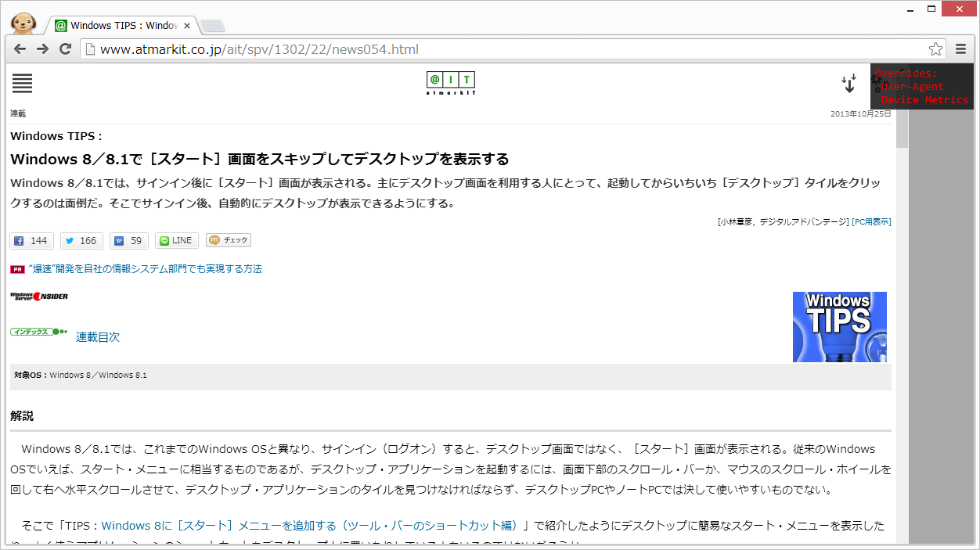Viewport: 980px width, 550px height.
Task: Open the user profile avatar icon
Action: [23, 23]
